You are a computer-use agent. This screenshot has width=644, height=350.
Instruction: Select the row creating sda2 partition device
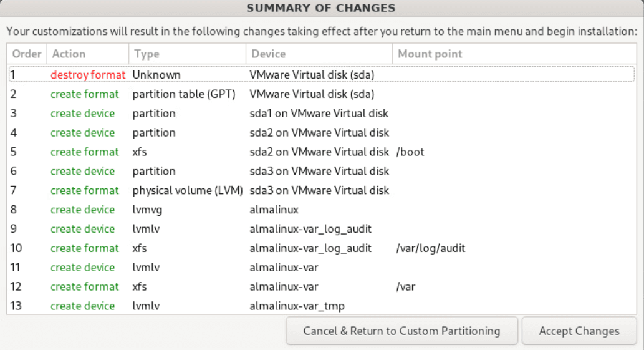click(x=322, y=133)
